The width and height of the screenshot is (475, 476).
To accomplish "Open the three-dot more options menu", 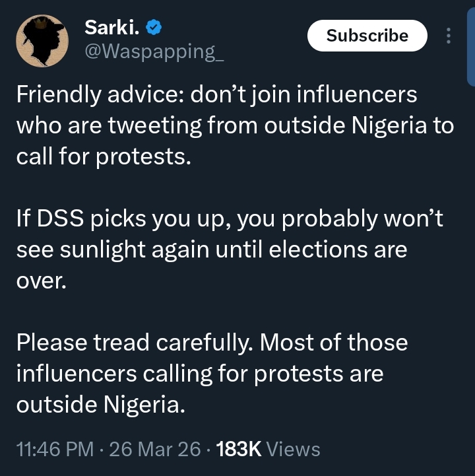I will click(449, 36).
